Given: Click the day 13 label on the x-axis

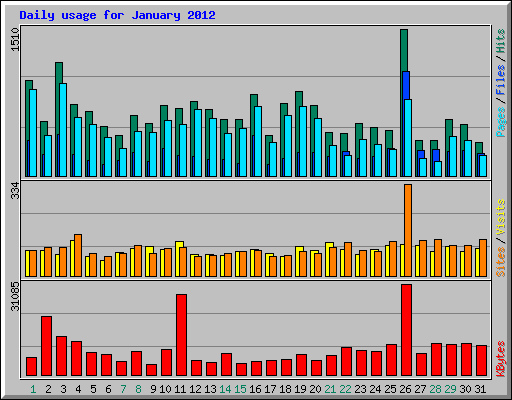Looking at the screenshot, I should (x=210, y=389).
